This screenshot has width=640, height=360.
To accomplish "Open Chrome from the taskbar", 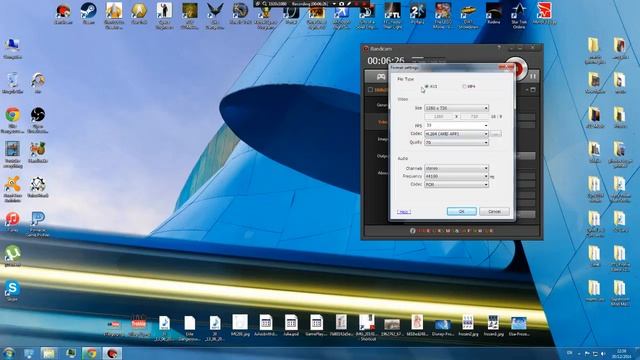I will click(x=91, y=353).
